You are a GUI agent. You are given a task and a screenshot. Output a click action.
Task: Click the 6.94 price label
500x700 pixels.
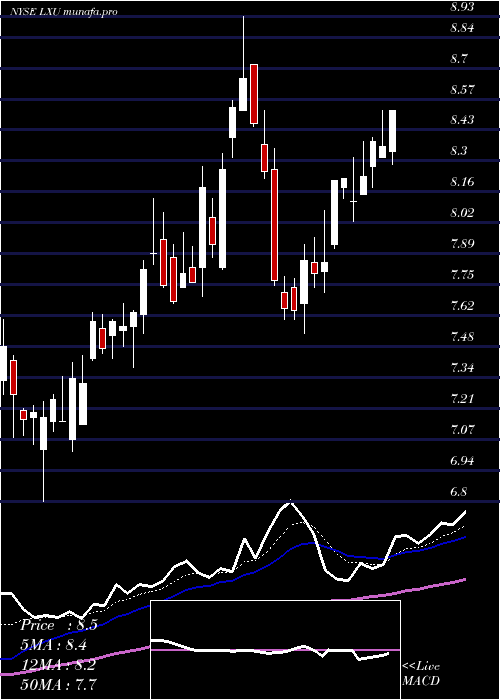[462, 461]
